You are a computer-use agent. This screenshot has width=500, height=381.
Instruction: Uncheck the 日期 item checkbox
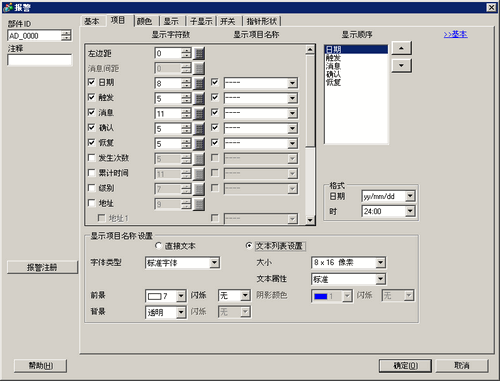91,82
